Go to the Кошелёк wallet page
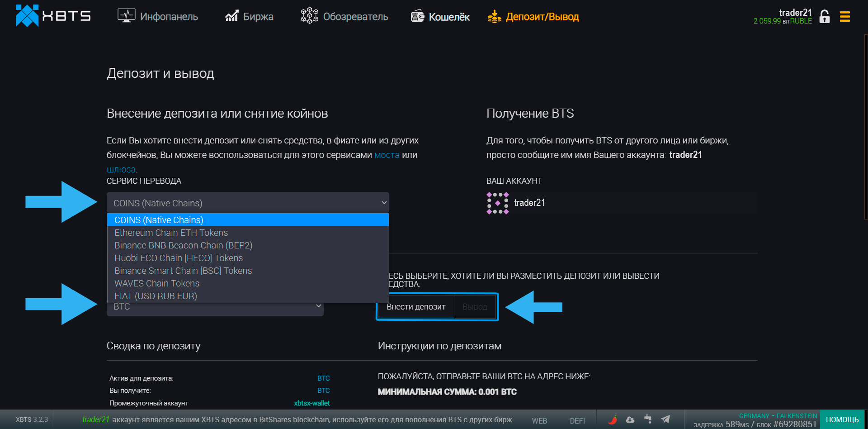 440,17
